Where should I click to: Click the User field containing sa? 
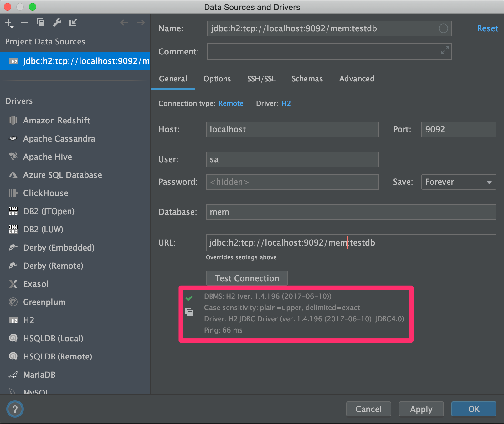coord(292,159)
